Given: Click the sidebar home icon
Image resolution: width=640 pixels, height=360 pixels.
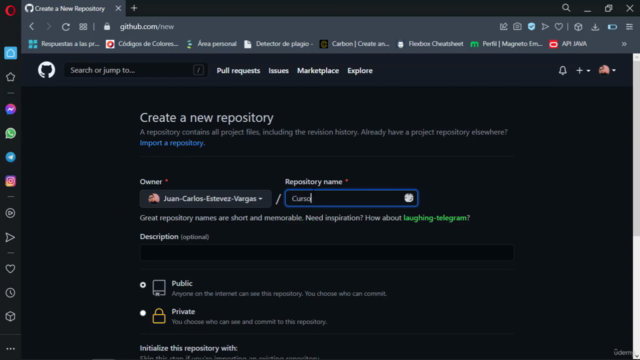Looking at the screenshot, I should (x=11, y=53).
